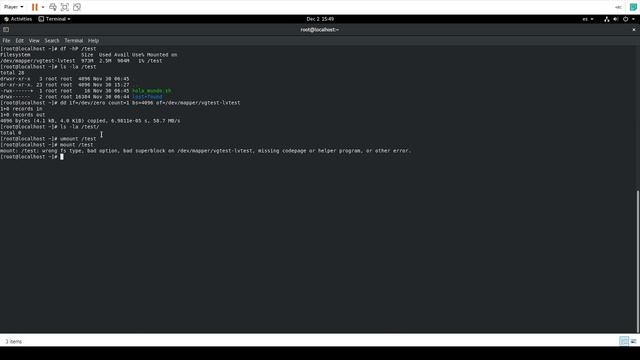Pause the virtual machine
This screenshot has height=360, width=640.
[35, 7]
